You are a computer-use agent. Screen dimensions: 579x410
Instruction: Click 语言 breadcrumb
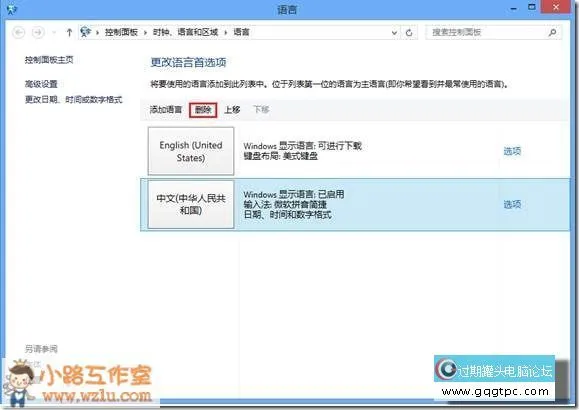click(x=241, y=32)
